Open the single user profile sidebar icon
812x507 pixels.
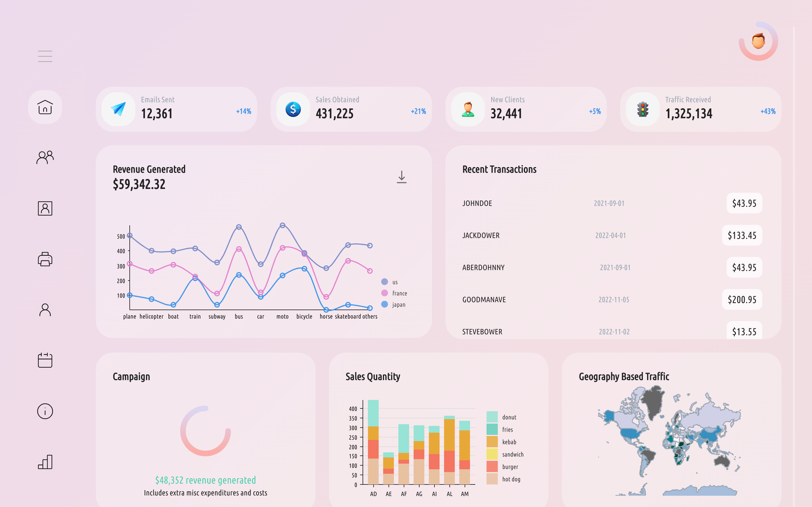[x=45, y=310]
